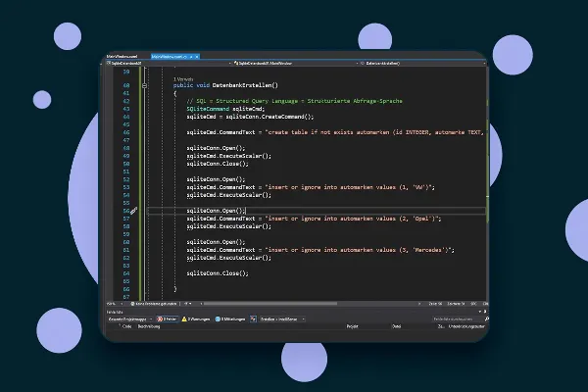588x392 pixels.
Task: Click the insert statement with 'Opel'
Action: pos(314,219)
